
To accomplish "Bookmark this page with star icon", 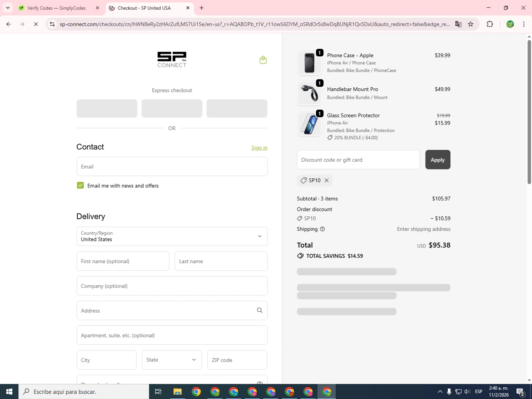I will coord(471,24).
